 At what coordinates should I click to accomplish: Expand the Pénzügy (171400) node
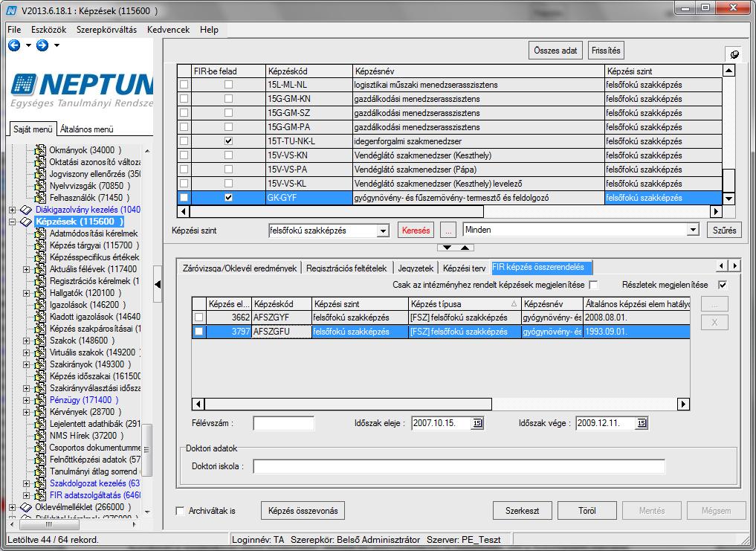click(x=27, y=401)
